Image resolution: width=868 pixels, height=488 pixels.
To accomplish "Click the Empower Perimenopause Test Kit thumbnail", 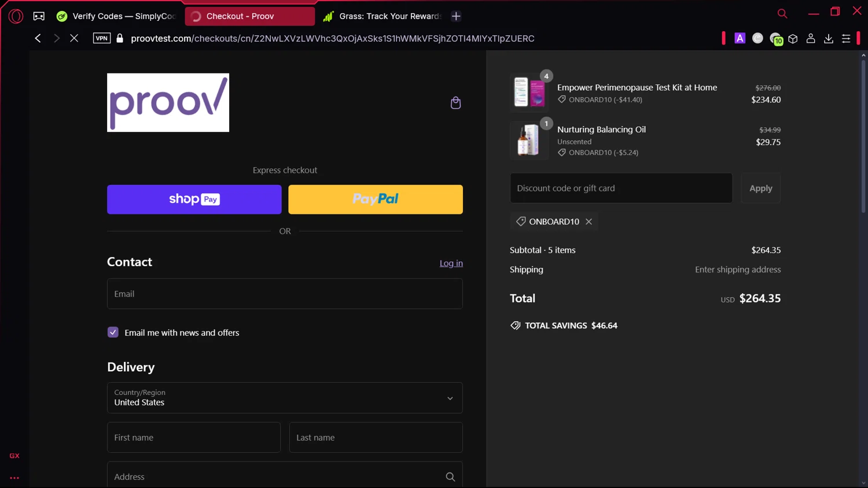I will [529, 92].
